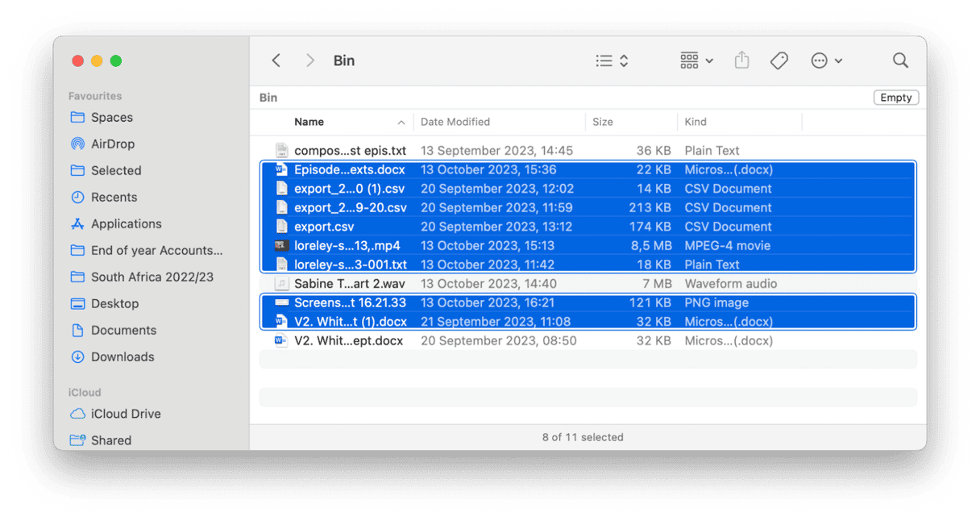Click the Forward navigation arrow

point(310,60)
